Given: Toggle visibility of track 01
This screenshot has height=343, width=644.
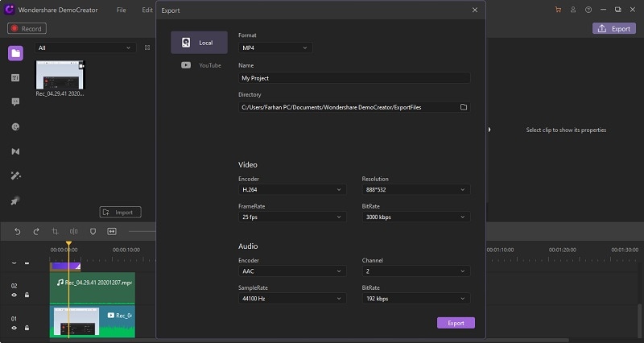Looking at the screenshot, I should (x=14, y=328).
